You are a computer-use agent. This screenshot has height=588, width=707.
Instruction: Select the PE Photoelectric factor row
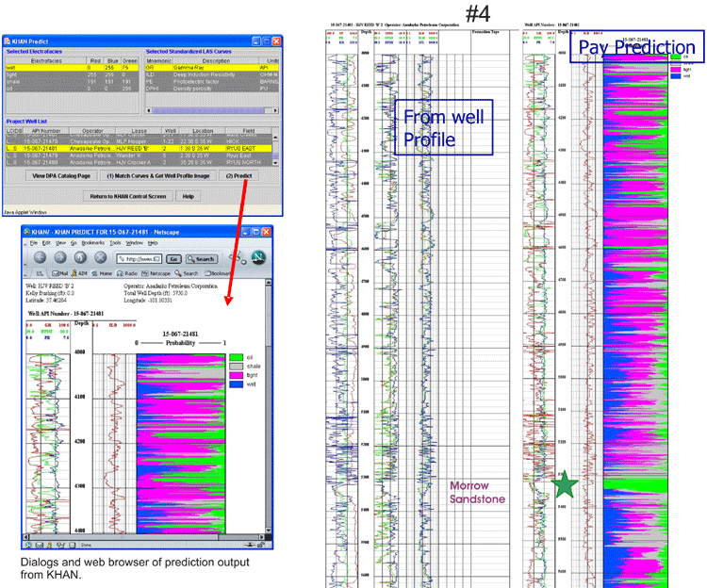point(211,82)
